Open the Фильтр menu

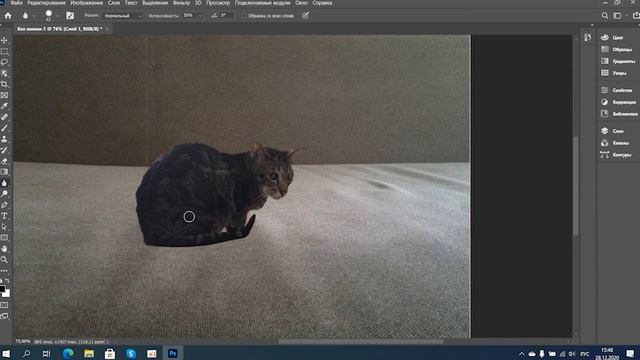click(181, 3)
